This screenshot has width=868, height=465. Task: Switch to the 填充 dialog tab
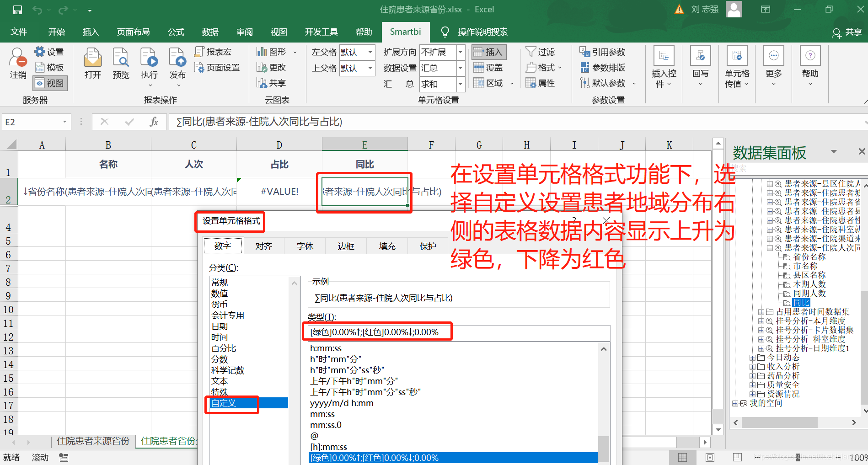pyautogui.click(x=387, y=246)
